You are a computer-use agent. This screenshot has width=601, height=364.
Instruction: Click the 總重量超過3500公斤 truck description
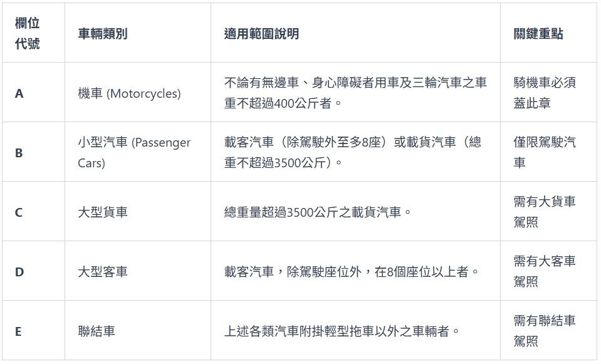tap(318, 212)
